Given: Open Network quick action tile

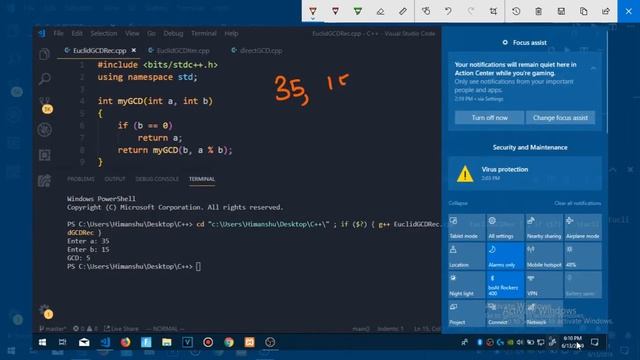Looking at the screenshot, I should [x=544, y=313].
